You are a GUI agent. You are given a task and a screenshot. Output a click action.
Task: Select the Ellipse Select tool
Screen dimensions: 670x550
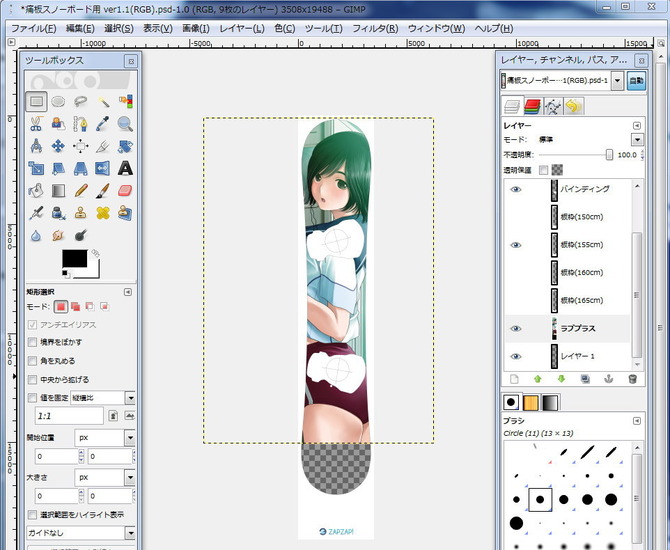pos(59,102)
